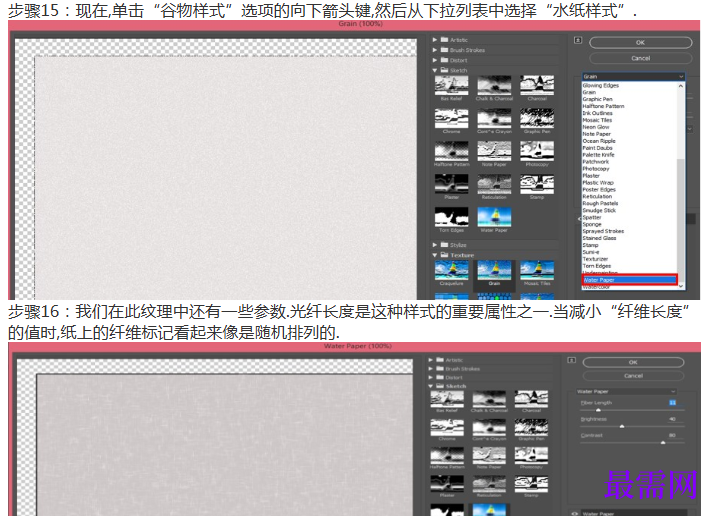
Task: Pick Chrome thumbnail in Water Paper window
Action: click(447, 427)
